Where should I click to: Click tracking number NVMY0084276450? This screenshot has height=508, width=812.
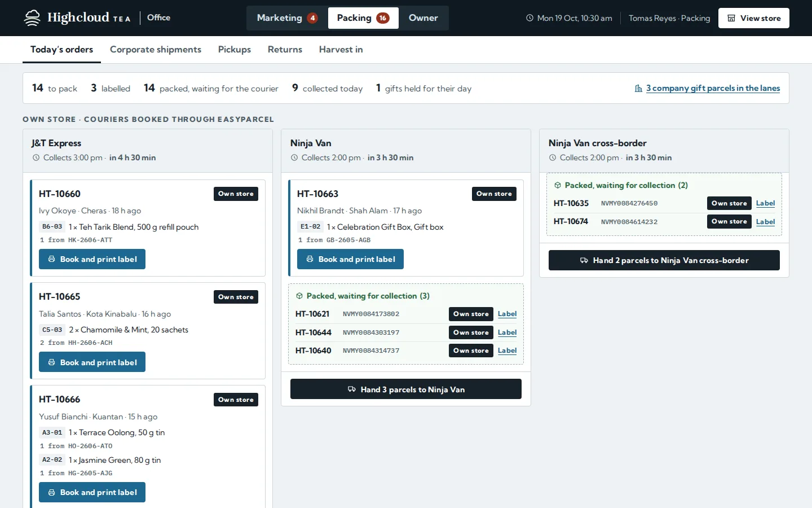629,203
